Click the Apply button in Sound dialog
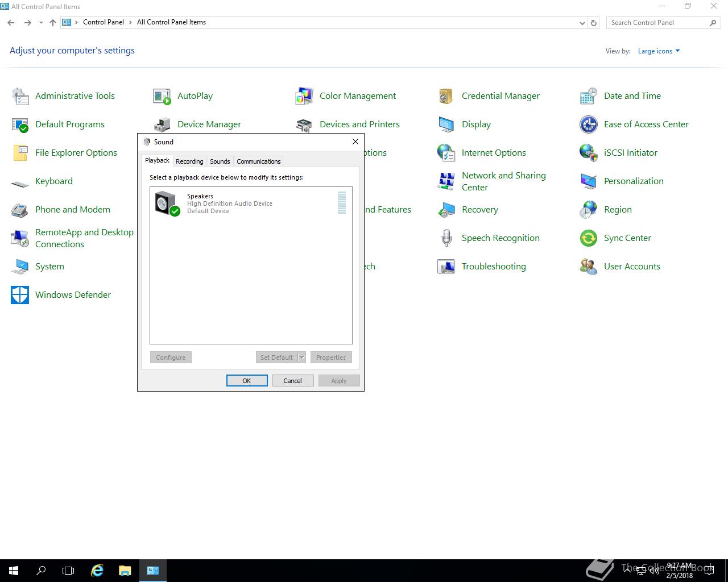Screen dimensions: 728x582 [x=339, y=381]
